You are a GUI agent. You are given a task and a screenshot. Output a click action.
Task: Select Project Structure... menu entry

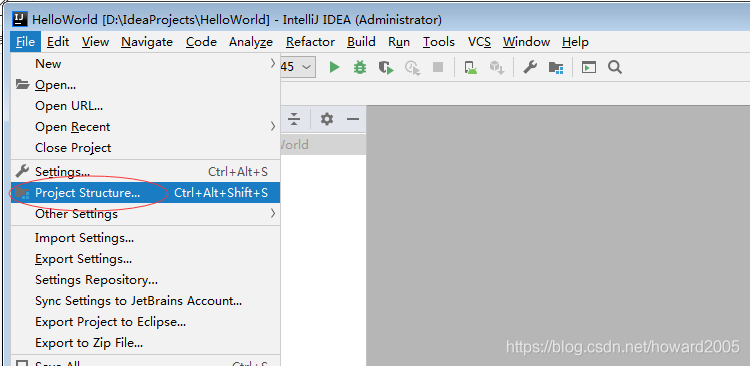(145, 193)
